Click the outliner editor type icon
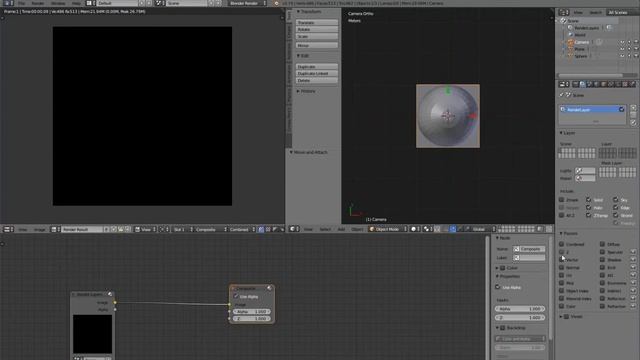Viewport: 640px width, 360px height. [x=564, y=12]
